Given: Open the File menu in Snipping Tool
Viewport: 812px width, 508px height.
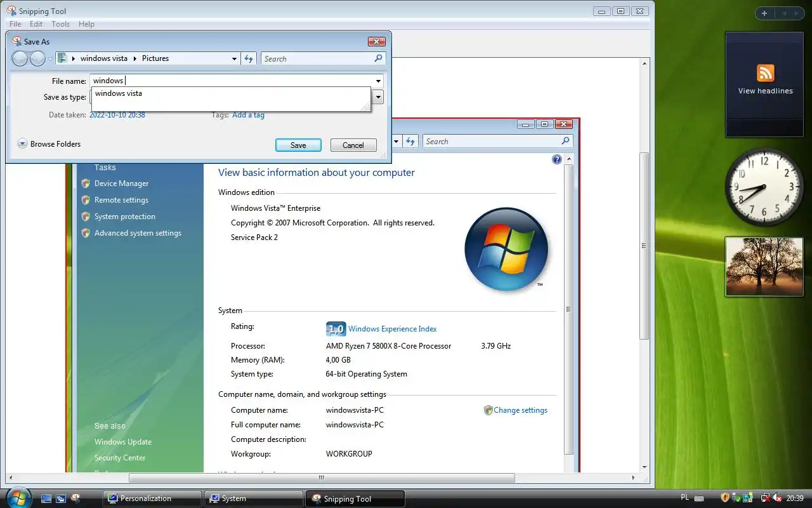Looking at the screenshot, I should coord(15,24).
